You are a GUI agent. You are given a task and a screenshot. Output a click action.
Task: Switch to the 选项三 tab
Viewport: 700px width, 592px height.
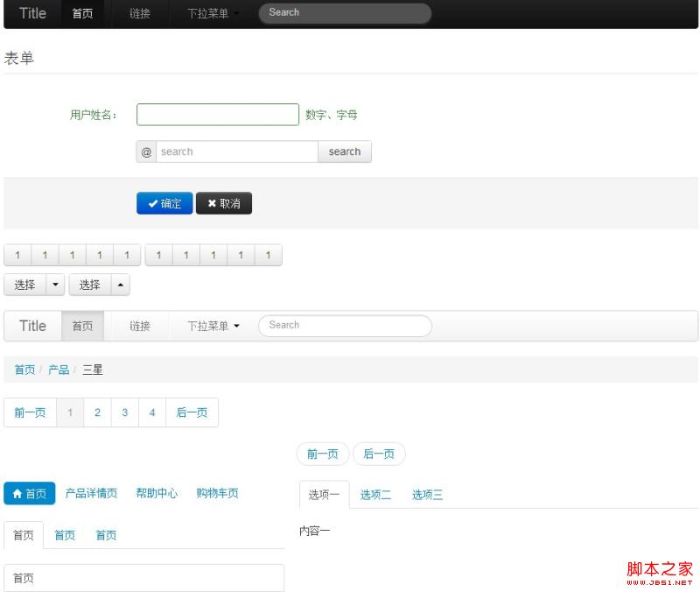pyautogui.click(x=427, y=495)
